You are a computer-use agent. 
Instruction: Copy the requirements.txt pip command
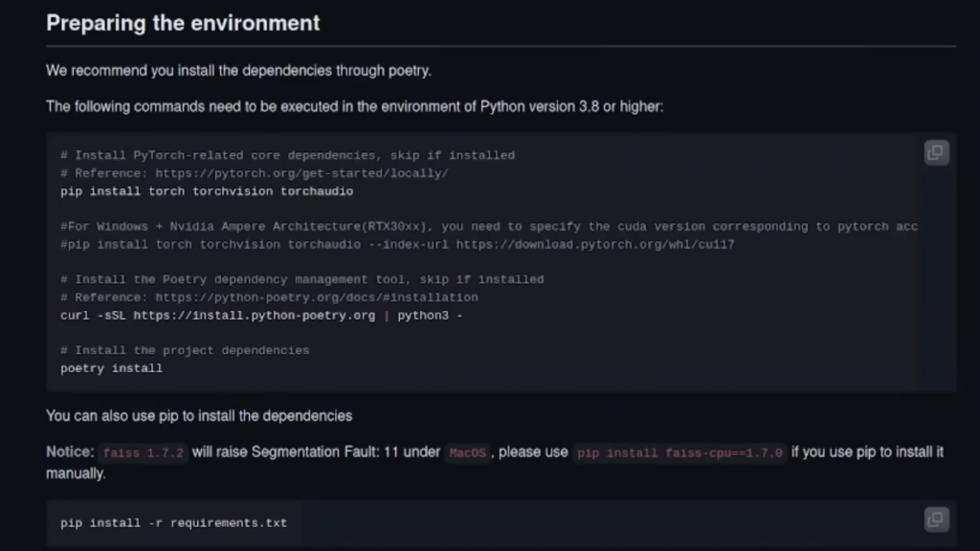936,519
